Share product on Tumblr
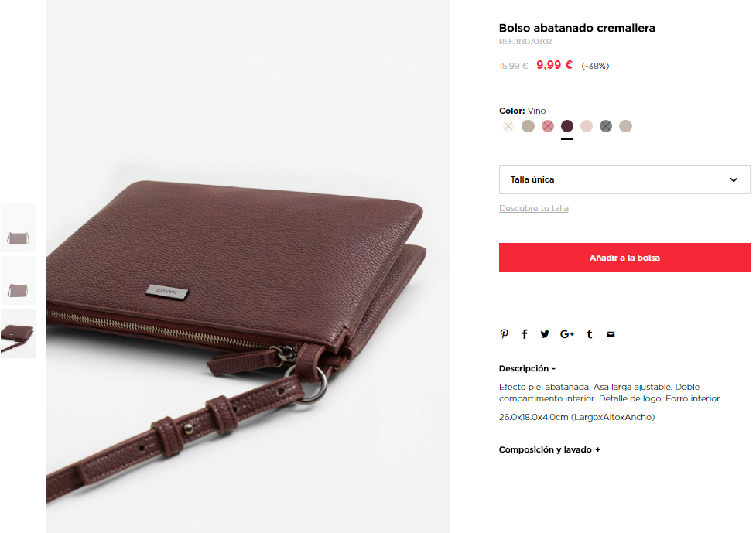Screen dimensions: 756x533 [x=589, y=334]
